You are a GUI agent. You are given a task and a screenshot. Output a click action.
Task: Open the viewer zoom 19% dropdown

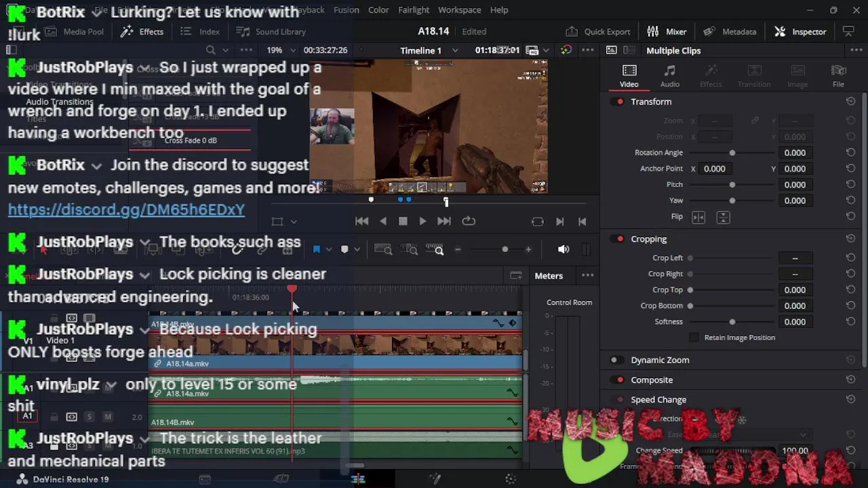click(293, 50)
